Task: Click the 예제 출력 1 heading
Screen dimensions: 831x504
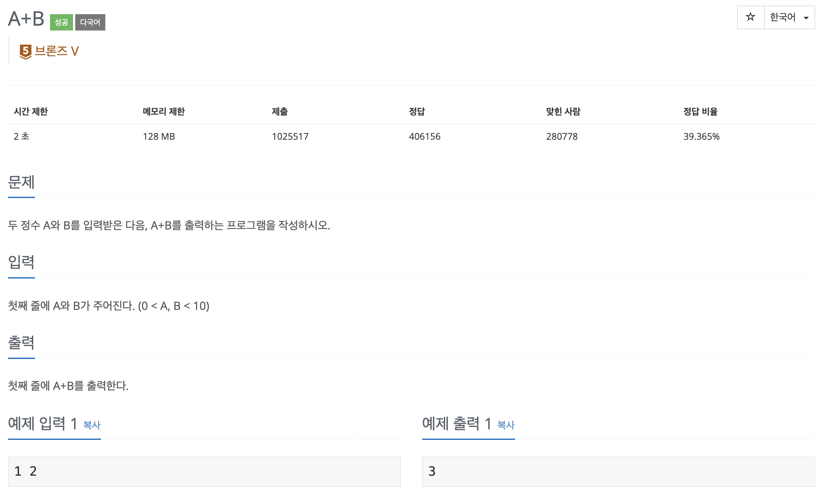Action: [x=457, y=424]
